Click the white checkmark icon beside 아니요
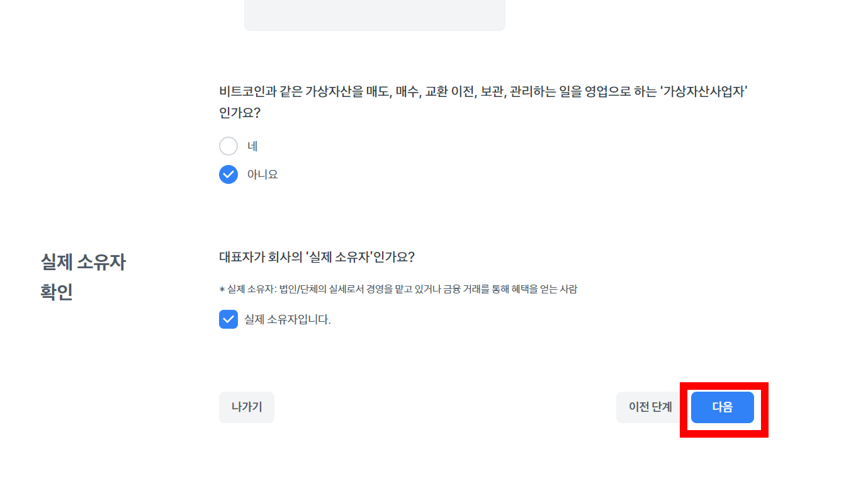 click(x=228, y=174)
